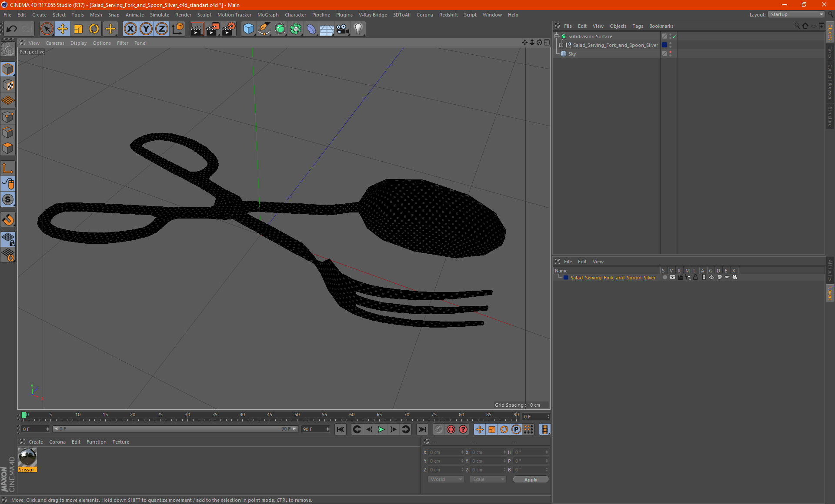Select the Live Selection tool

(47, 29)
